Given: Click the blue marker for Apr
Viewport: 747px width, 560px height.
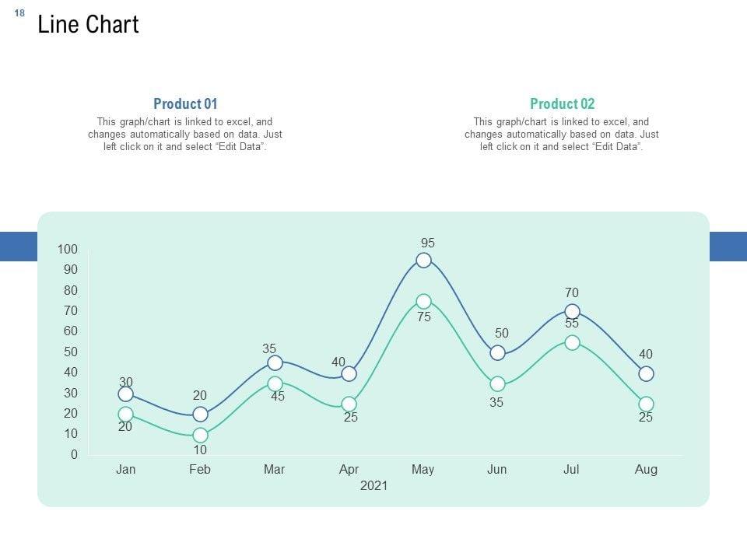Looking at the screenshot, I should pyautogui.click(x=349, y=374).
